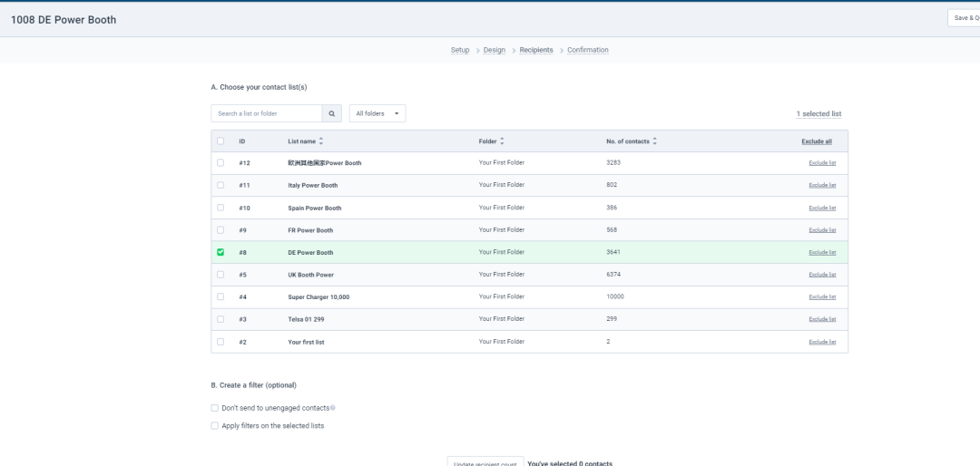Image resolution: width=980 pixels, height=466 pixels.
Task: Sort the table by List name
Action: tap(320, 141)
